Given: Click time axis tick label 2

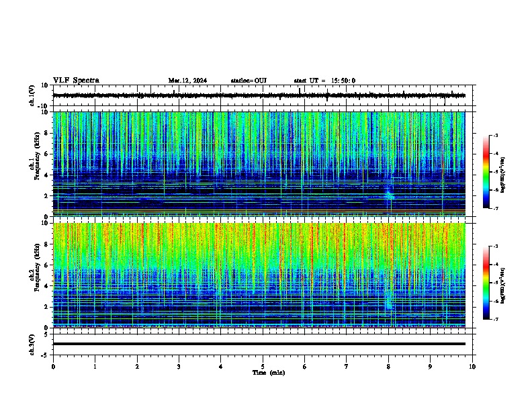Looking at the screenshot, I should pyautogui.click(x=137, y=367).
